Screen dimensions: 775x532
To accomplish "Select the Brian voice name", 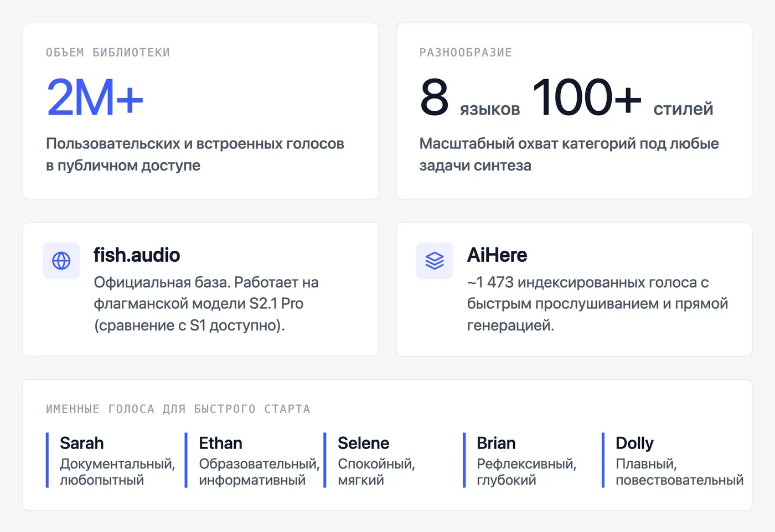I will (496, 443).
